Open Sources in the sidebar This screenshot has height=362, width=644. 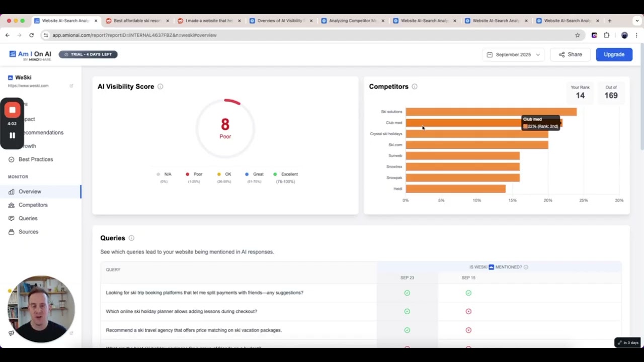pos(29,232)
